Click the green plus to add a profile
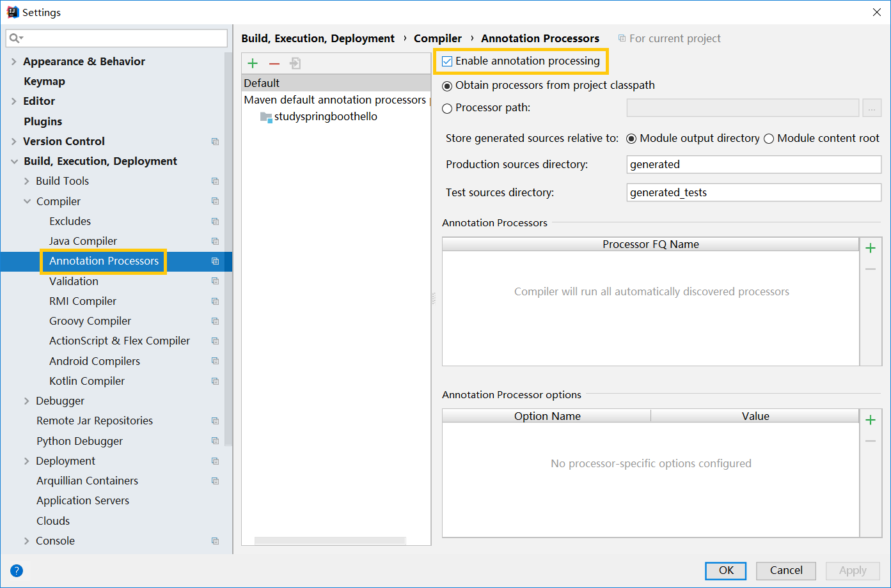This screenshot has height=588, width=891. pos(253,63)
